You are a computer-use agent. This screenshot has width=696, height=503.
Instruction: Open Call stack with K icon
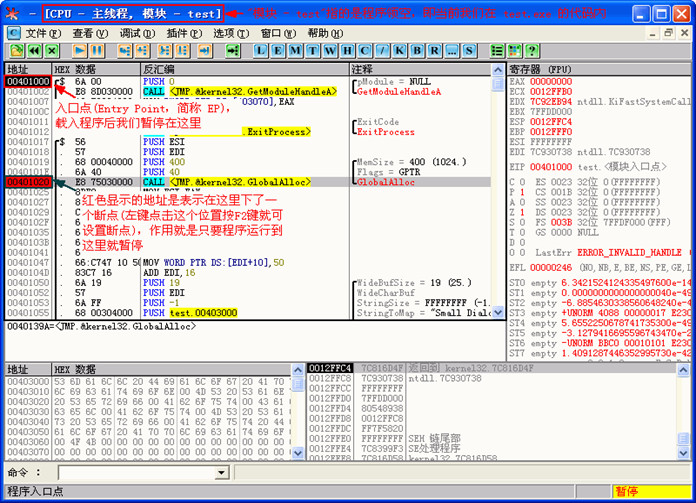tap(399, 51)
